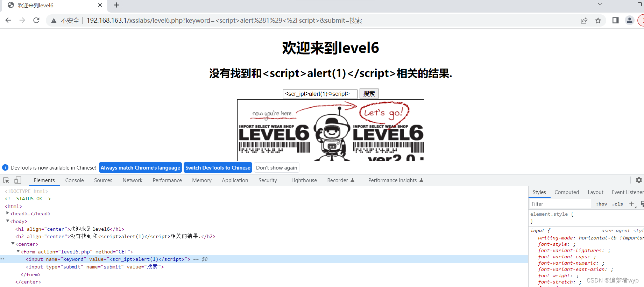The width and height of the screenshot is (644, 287).
Task: Click the writing-mode style property
Action: pos(590,238)
